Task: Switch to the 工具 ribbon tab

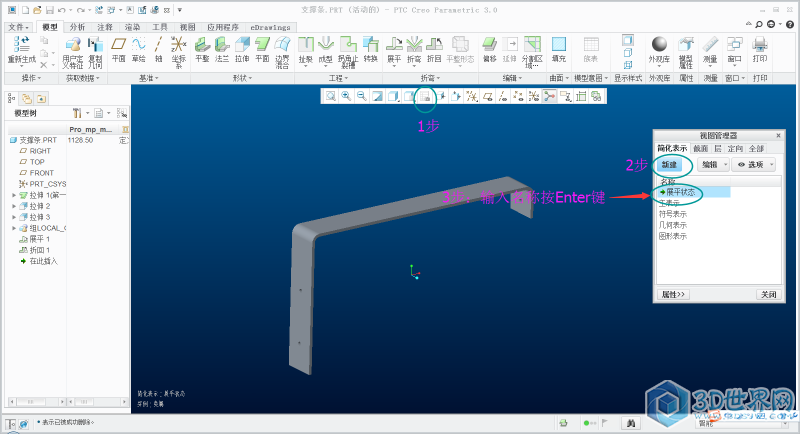Action: [x=160, y=27]
